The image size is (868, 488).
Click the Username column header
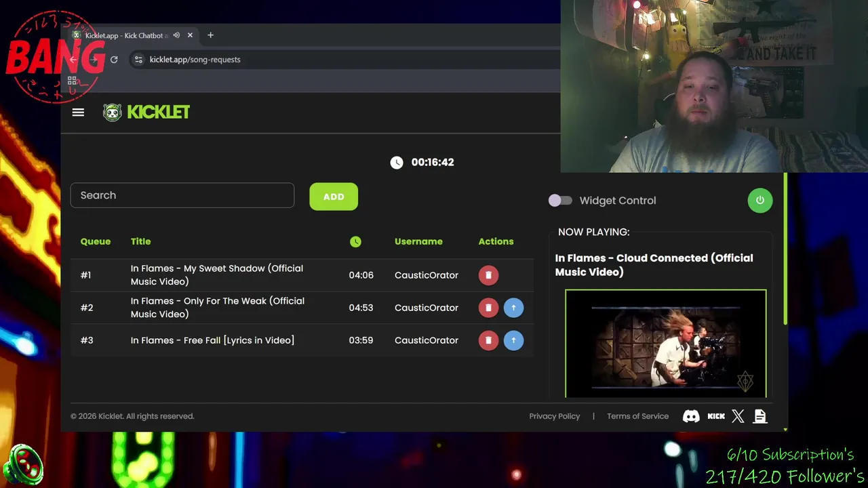pyautogui.click(x=418, y=241)
